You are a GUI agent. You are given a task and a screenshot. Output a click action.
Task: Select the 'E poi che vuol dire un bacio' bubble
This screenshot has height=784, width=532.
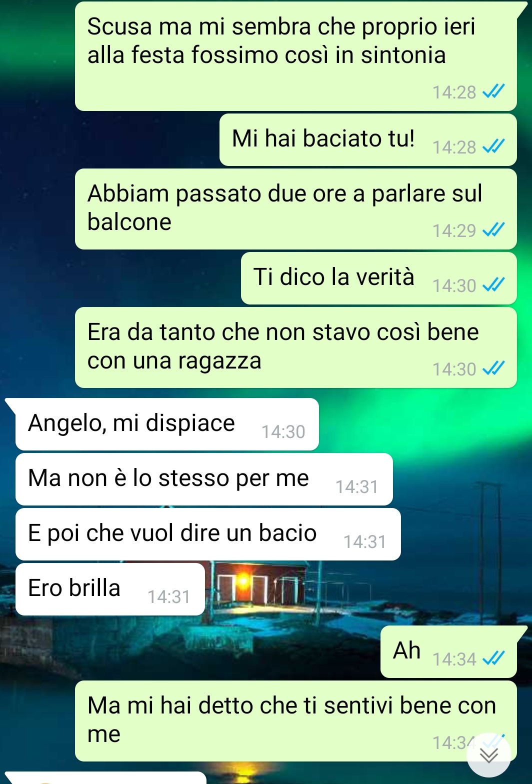[x=208, y=534]
